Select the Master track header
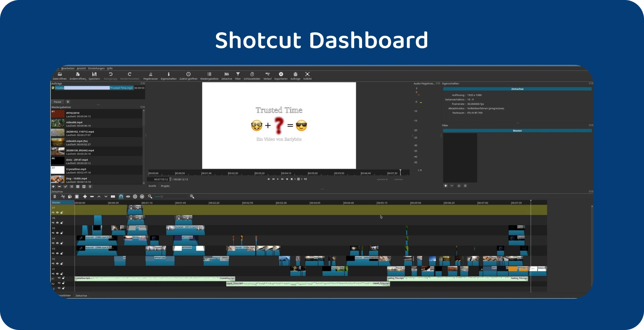The image size is (644, 330). (62, 203)
